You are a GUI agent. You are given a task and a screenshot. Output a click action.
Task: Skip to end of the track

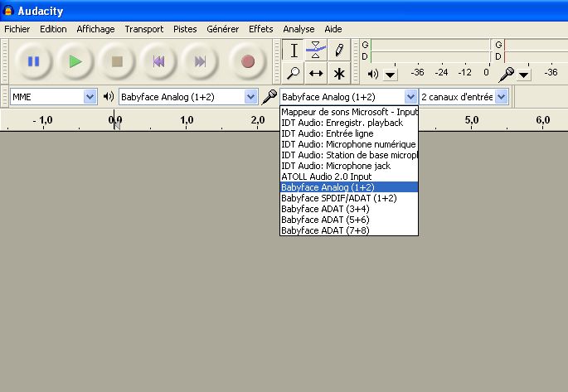tap(200, 61)
